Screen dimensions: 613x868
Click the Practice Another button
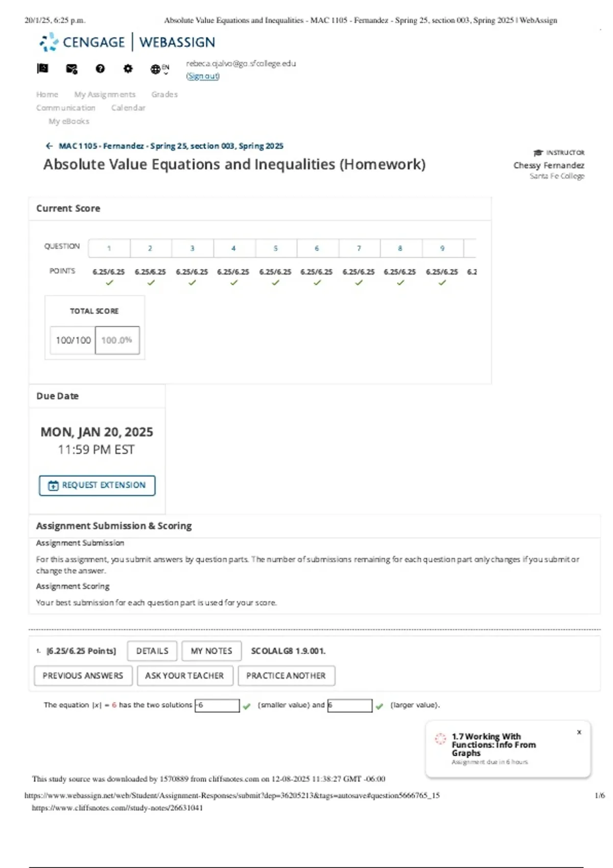[x=286, y=676]
